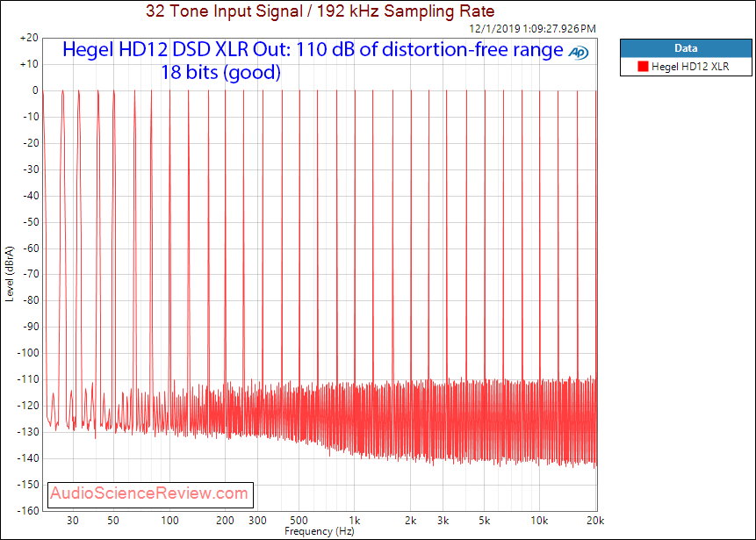Viewport: 756px width, 540px height.
Task: Select the "50" frequency axis tick
Action: pos(113,521)
